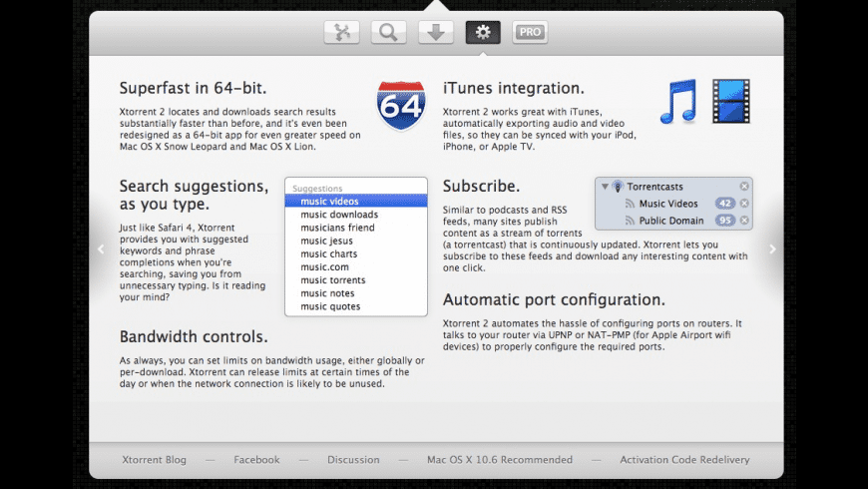This screenshot has width=868, height=489.
Task: Select the 'music videos' suggestion
Action: coord(330,202)
